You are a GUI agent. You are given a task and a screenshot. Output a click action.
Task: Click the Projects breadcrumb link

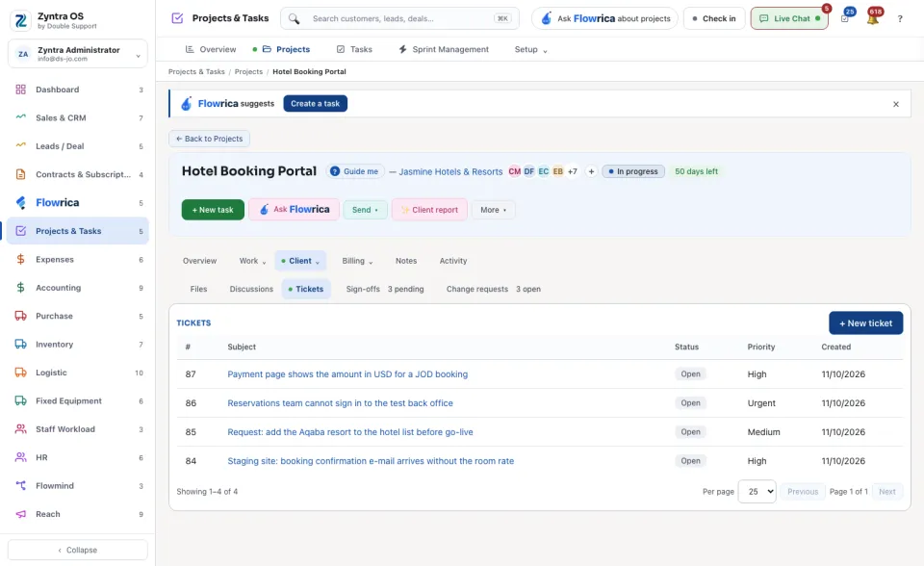248,72
